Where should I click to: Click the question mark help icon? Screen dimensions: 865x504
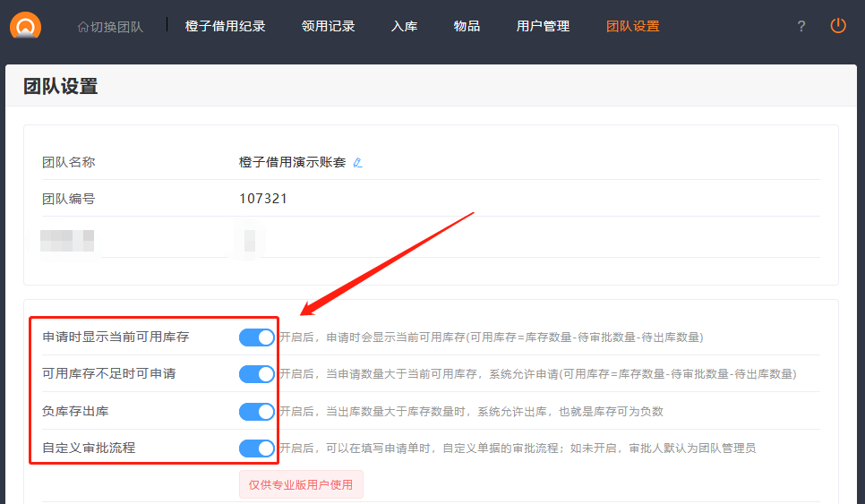(x=801, y=27)
